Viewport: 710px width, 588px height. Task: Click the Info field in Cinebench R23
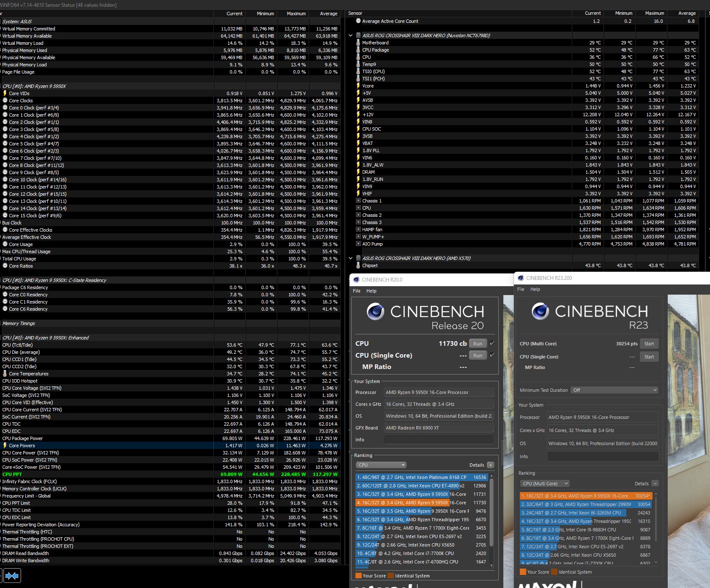[603, 457]
